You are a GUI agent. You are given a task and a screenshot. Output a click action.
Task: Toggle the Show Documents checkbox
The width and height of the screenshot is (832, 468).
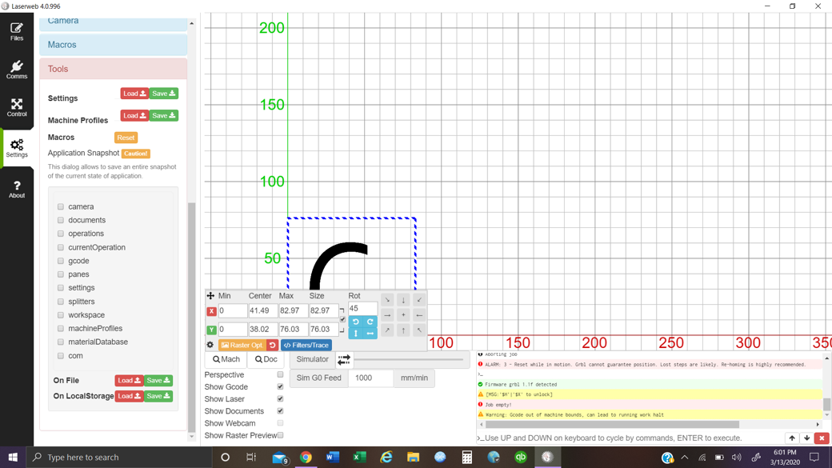[280, 411]
